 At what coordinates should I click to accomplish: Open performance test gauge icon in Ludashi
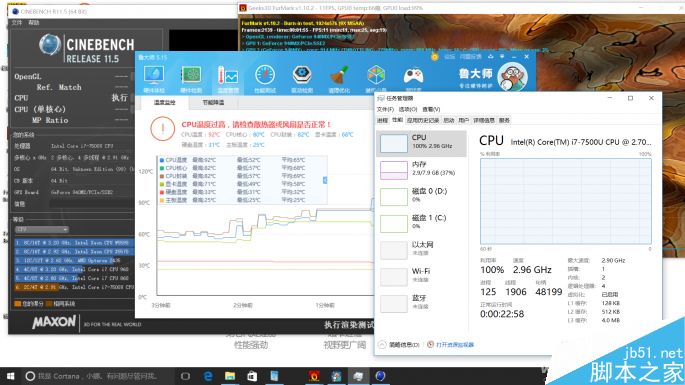(265, 76)
